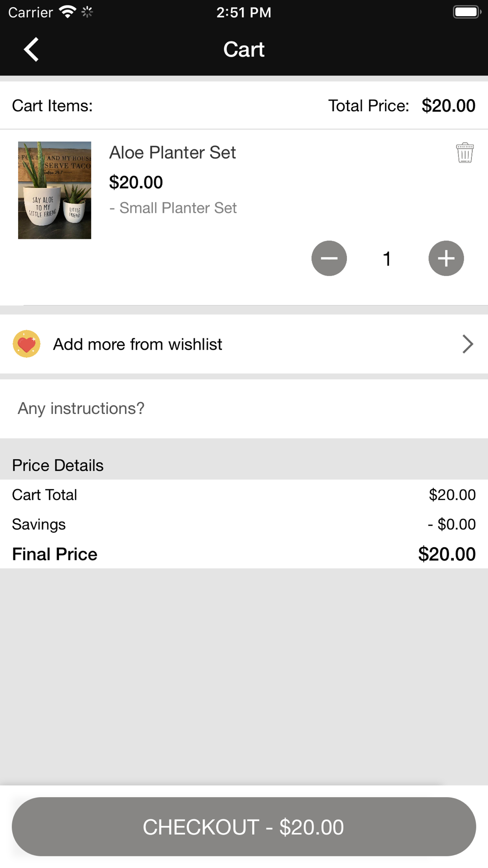Tap the quantity number in the stepper
The width and height of the screenshot is (488, 868).
(387, 259)
